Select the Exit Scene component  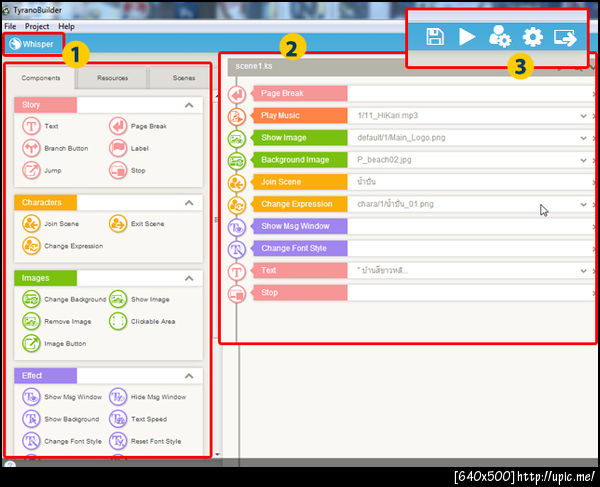click(x=137, y=224)
